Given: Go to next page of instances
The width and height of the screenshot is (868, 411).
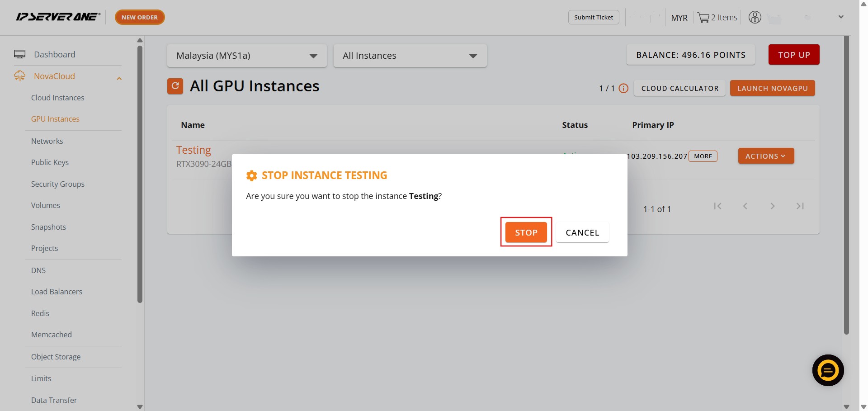Looking at the screenshot, I should pos(772,206).
